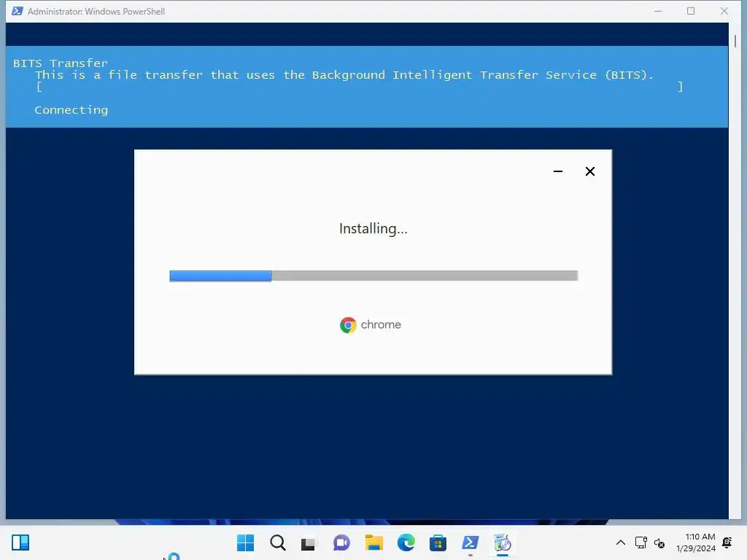Click the Chrome installing progress bar
Viewport: 747px width, 560px height.
click(373, 276)
